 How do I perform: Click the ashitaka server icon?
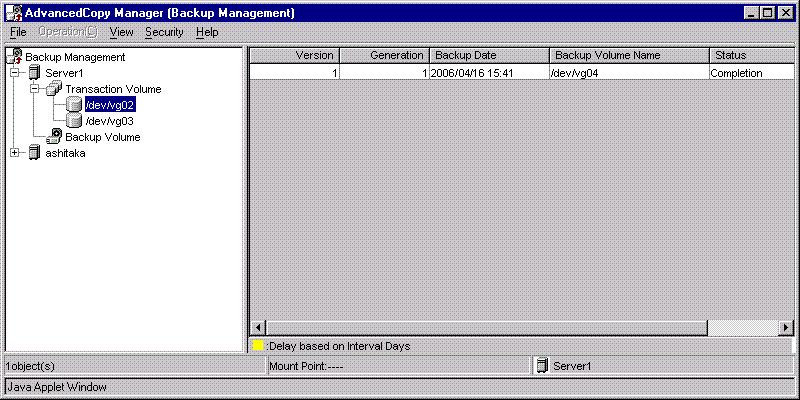point(34,153)
